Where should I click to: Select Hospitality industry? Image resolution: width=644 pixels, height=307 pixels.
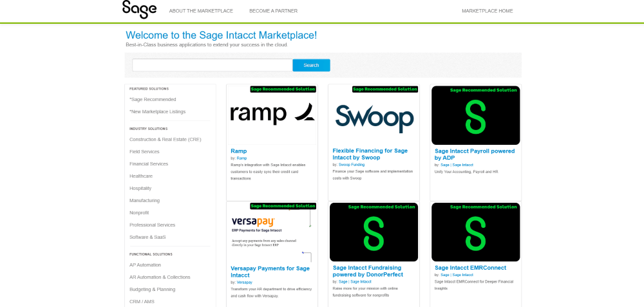point(140,189)
